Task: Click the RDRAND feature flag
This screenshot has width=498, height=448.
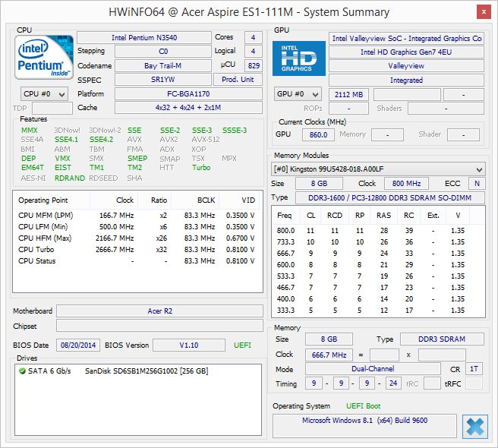Action: [70, 178]
